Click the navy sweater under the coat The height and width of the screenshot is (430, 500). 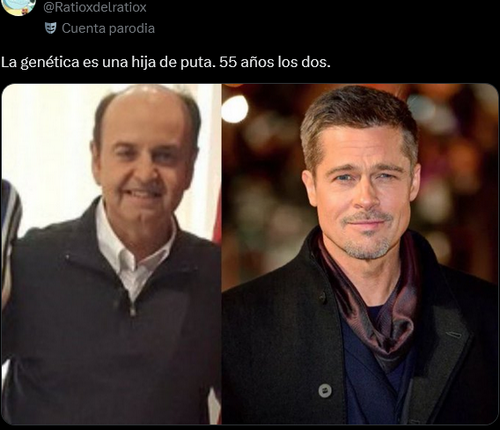point(370,377)
